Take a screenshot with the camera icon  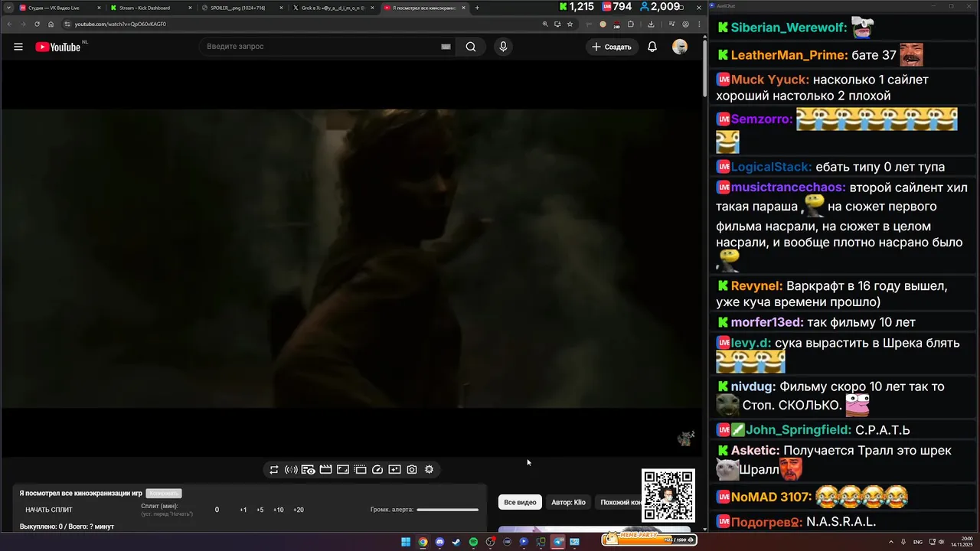click(412, 470)
